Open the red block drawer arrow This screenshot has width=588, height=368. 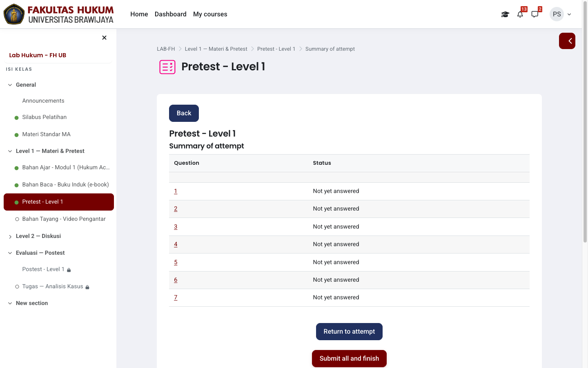click(x=567, y=41)
